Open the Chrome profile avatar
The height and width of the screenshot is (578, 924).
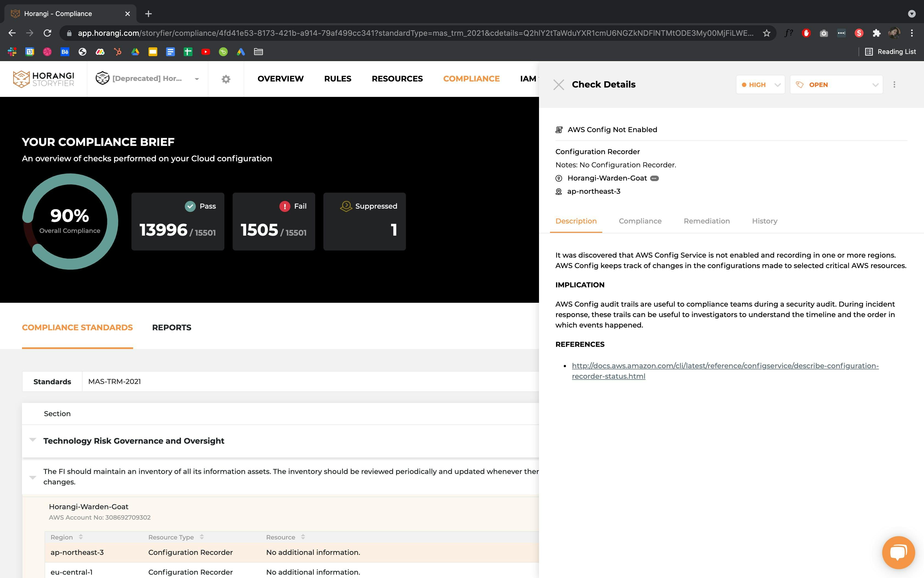(x=894, y=33)
